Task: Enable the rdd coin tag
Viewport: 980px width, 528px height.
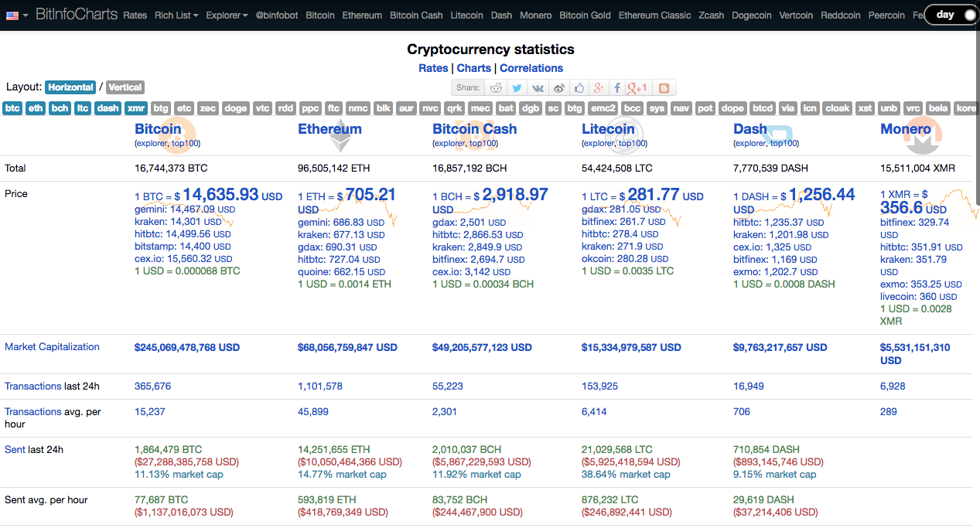Action: point(286,108)
